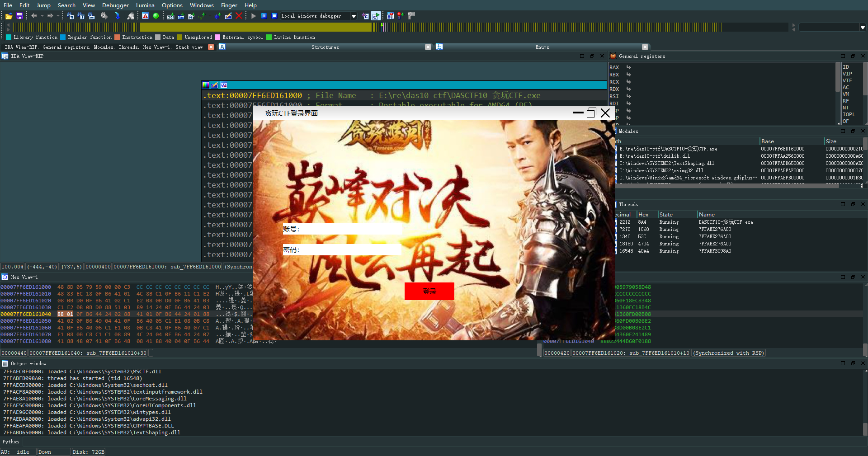
Task: Select duilib.dll row in Modules
Action: click(739, 156)
